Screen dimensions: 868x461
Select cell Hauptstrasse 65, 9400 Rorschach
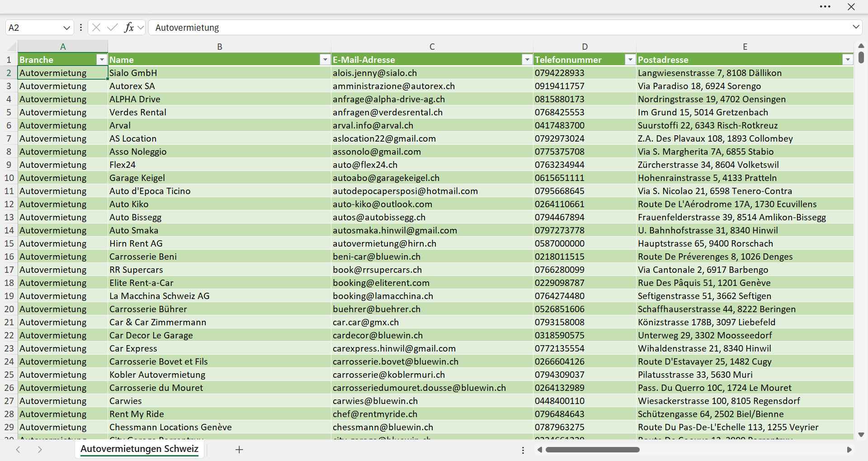pos(745,243)
